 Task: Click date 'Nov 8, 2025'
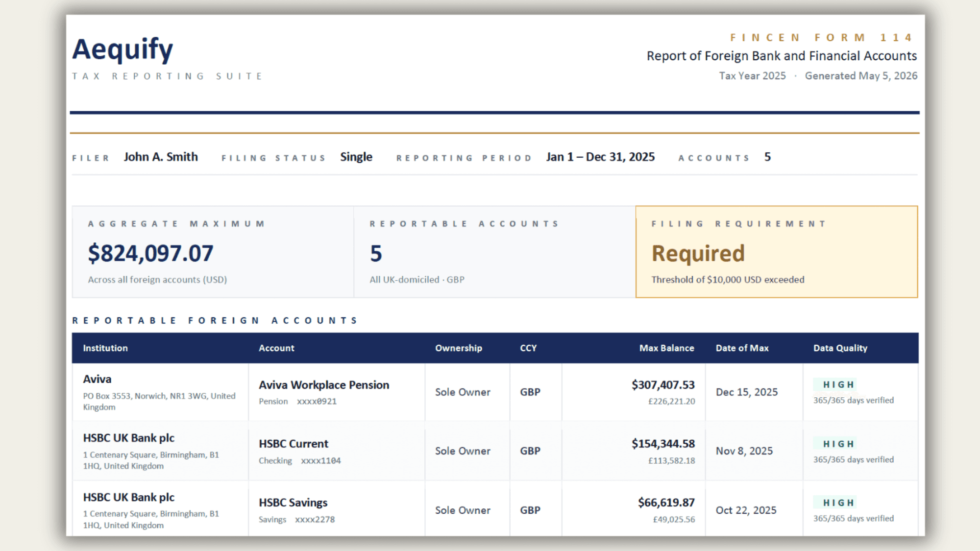coord(744,451)
